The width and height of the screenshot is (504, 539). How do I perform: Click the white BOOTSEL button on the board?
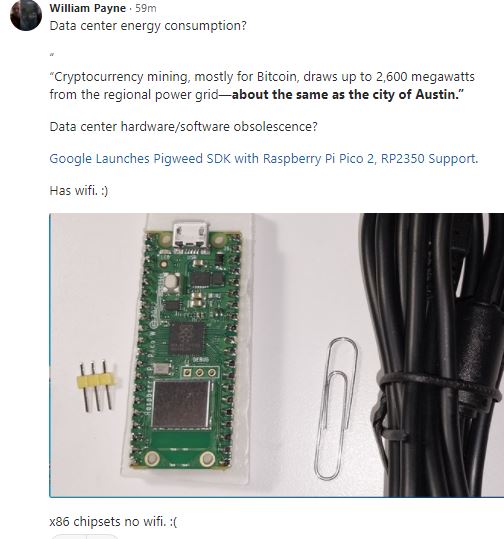click(x=171, y=282)
